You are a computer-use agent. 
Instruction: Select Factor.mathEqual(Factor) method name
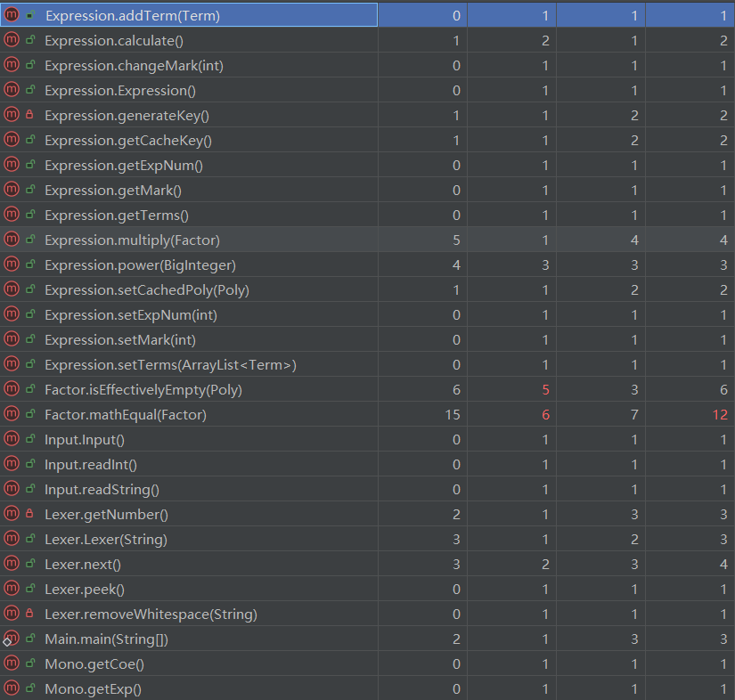point(126,415)
